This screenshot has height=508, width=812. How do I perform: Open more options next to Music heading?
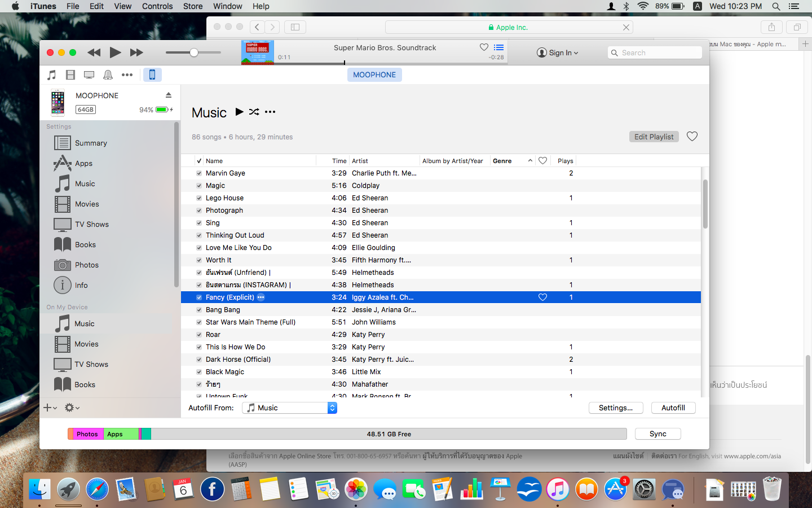(270, 112)
